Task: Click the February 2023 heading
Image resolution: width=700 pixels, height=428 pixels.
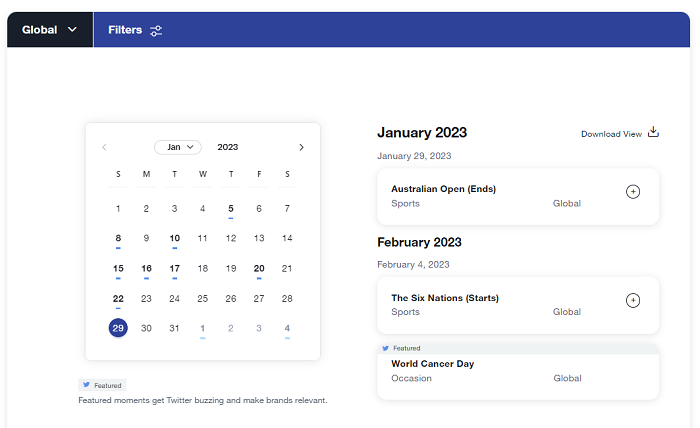Action: (419, 242)
